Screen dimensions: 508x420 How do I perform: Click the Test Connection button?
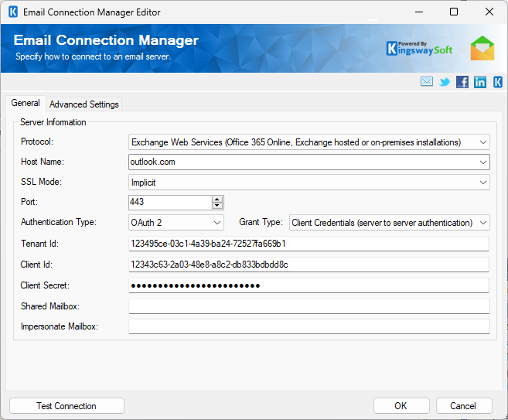click(x=66, y=406)
